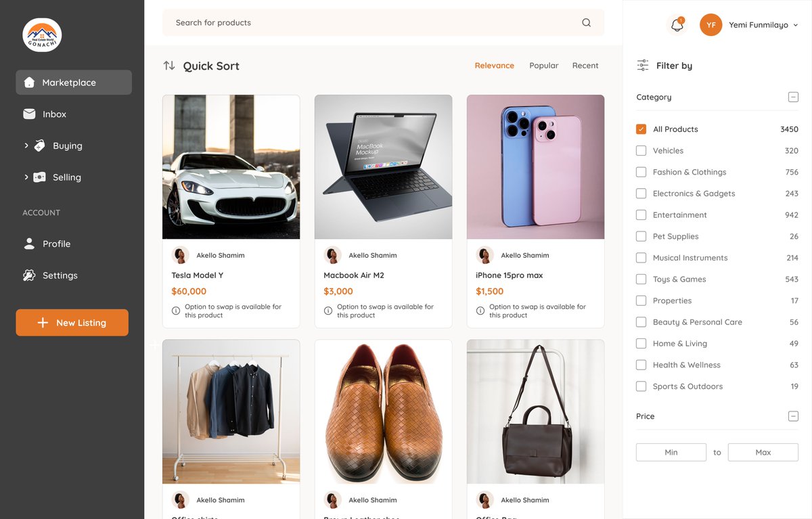Sort products by Recent
Viewport: 812px width, 519px height.
(585, 66)
